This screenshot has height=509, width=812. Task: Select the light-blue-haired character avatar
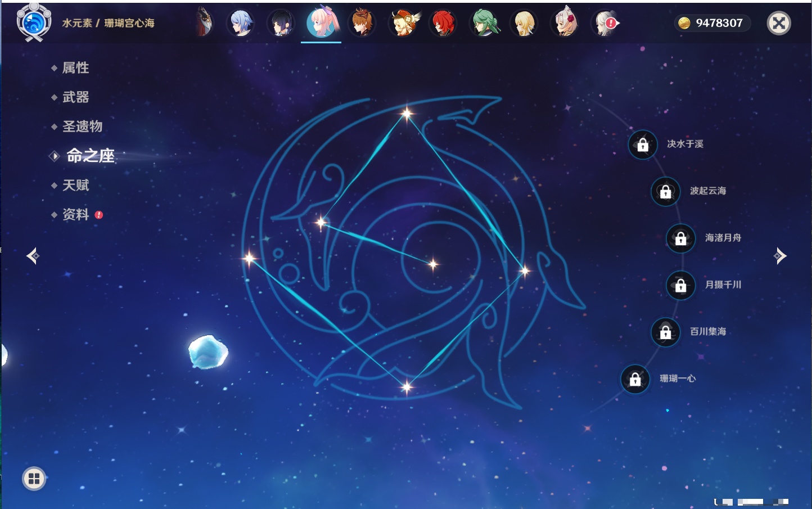click(241, 23)
